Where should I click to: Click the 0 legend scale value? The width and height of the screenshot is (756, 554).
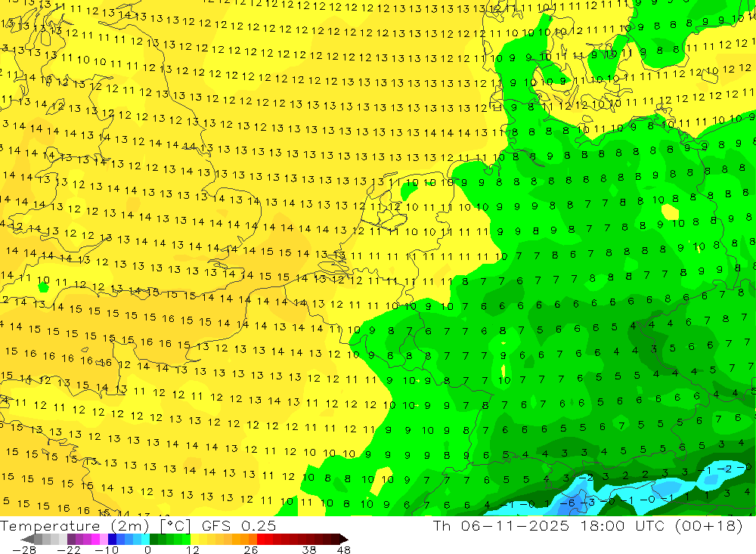(x=148, y=549)
